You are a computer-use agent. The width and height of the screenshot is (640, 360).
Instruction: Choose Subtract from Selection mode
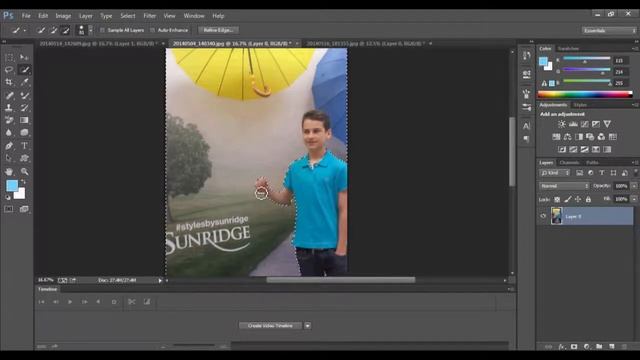[65, 30]
